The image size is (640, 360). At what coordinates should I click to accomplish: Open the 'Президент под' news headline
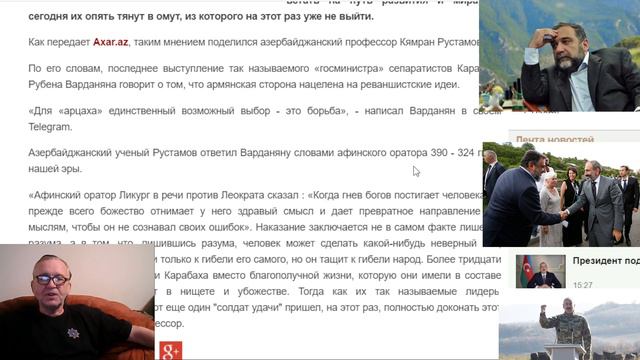606,261
